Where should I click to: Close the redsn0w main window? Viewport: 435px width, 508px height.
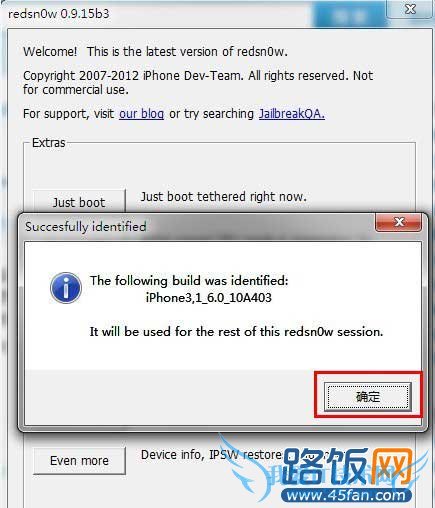(x=411, y=9)
